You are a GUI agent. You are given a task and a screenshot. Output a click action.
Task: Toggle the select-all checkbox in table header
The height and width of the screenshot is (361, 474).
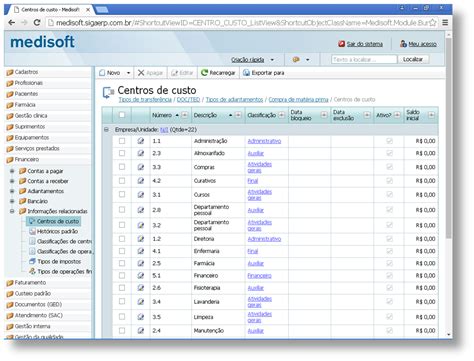click(122, 115)
